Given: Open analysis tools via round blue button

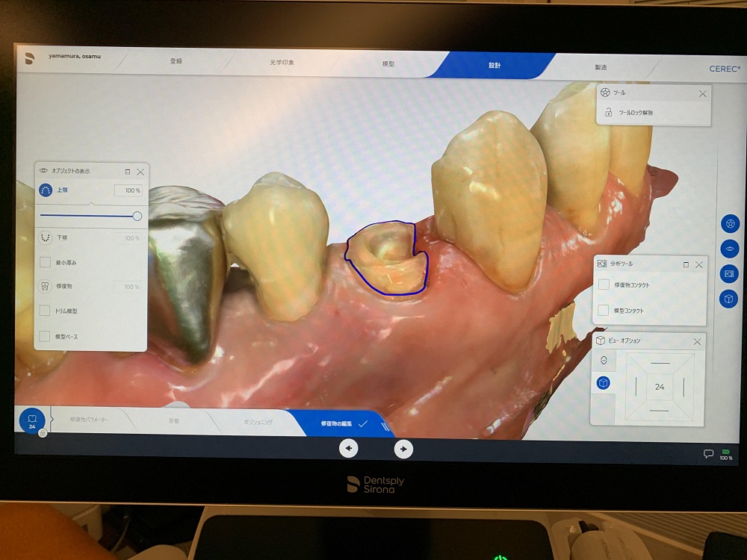Looking at the screenshot, I should [x=729, y=274].
